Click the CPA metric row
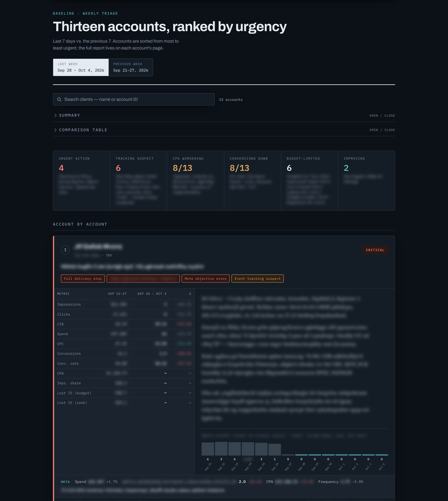Screen dimensions: 448x501 click(x=124, y=373)
